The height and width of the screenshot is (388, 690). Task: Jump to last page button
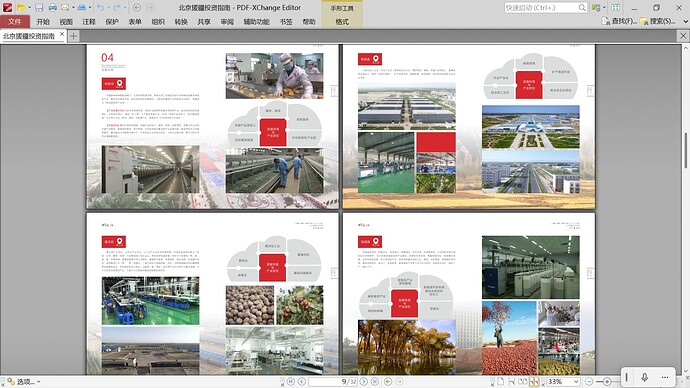374,381
